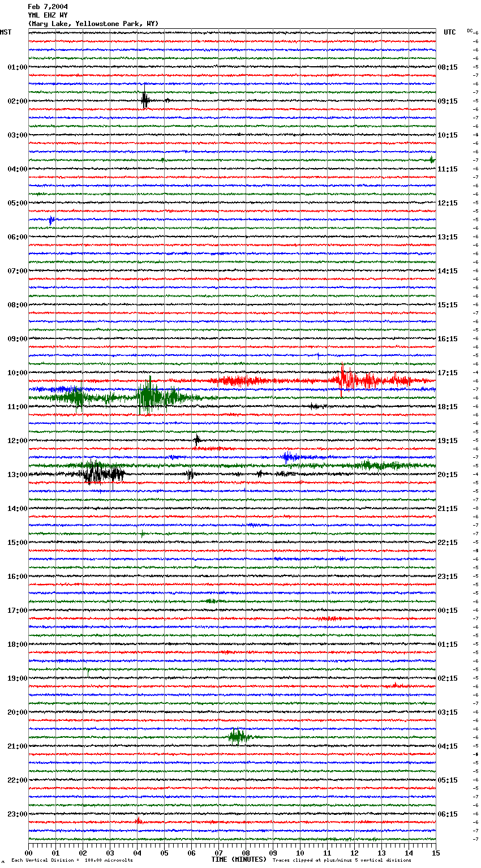
Task: Click the MST hour label '05:00'
Action: pyautogui.click(x=18, y=203)
